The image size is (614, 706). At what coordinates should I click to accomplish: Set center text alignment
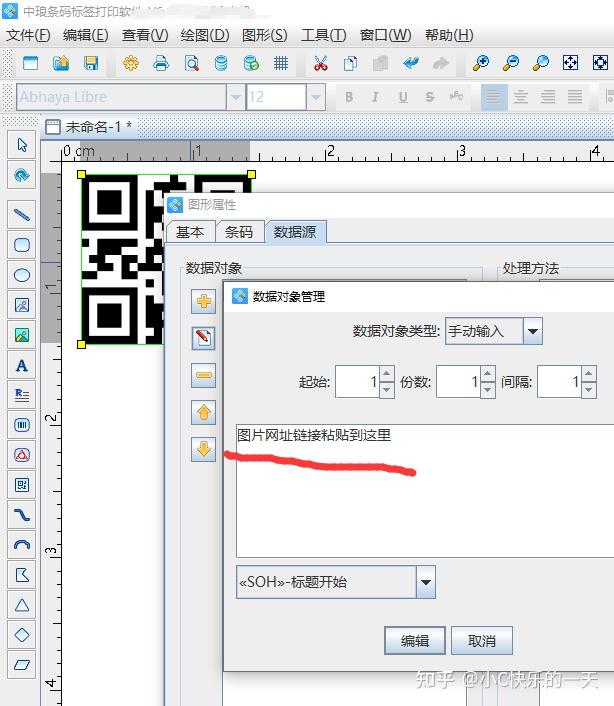point(521,97)
